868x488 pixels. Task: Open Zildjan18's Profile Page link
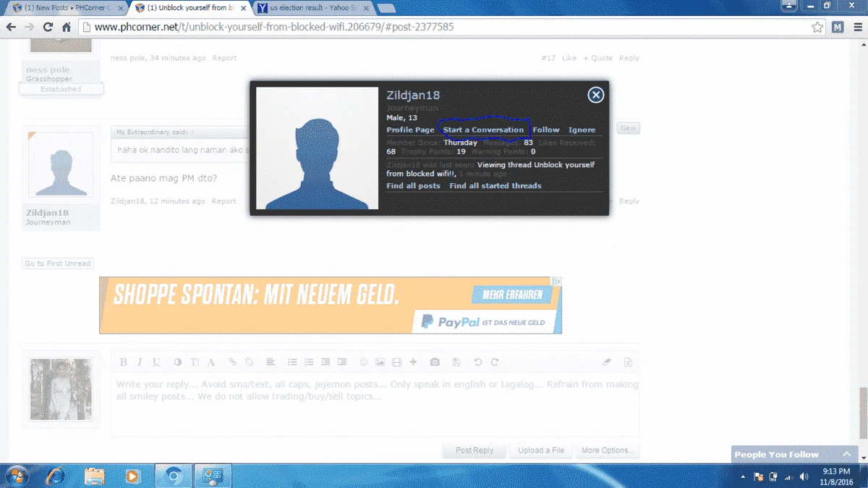410,130
